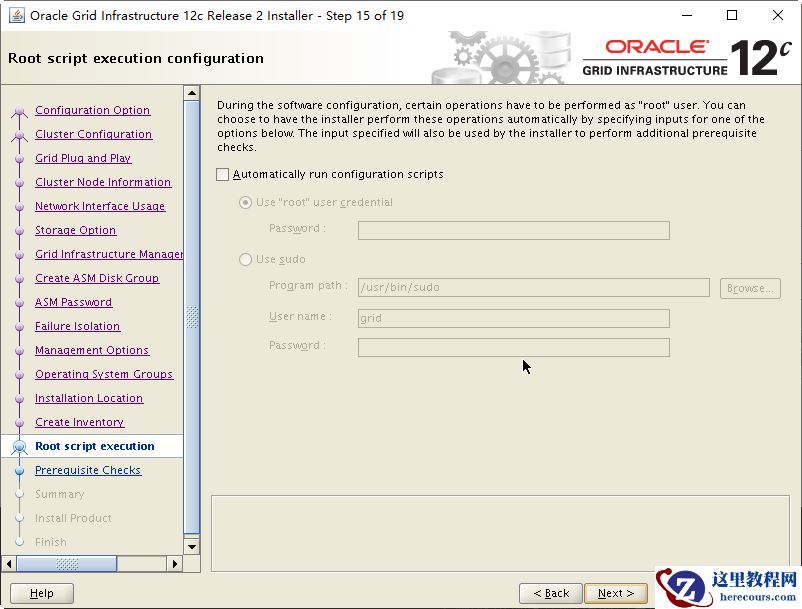The width and height of the screenshot is (802, 609).
Task: Click sidebar horizontal scroll left arrow
Action: pyautogui.click(x=9, y=564)
